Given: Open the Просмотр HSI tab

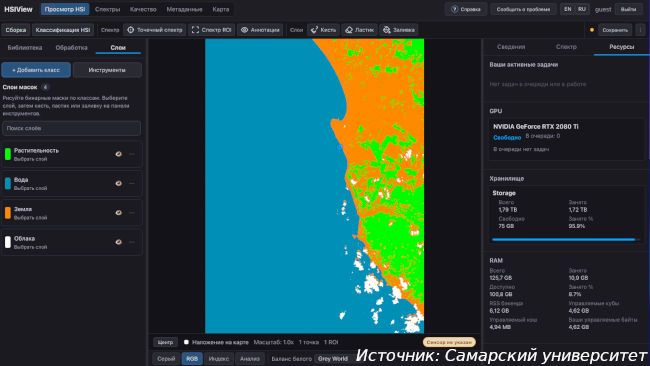Looking at the screenshot, I should point(65,9).
